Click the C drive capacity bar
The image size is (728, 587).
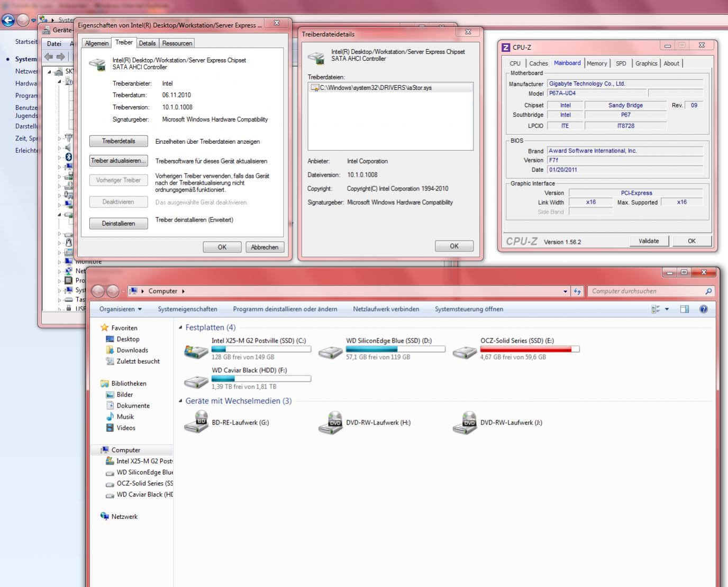[x=261, y=349]
